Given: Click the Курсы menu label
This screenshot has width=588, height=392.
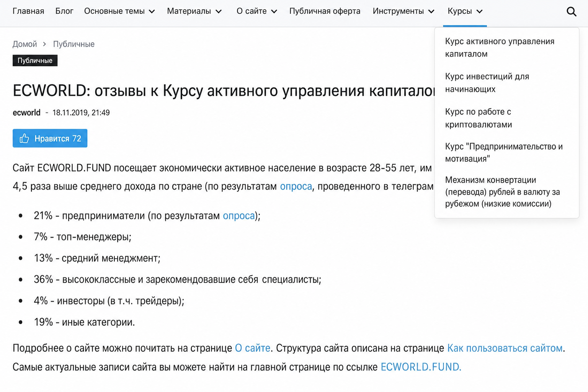Looking at the screenshot, I should tap(459, 11).
